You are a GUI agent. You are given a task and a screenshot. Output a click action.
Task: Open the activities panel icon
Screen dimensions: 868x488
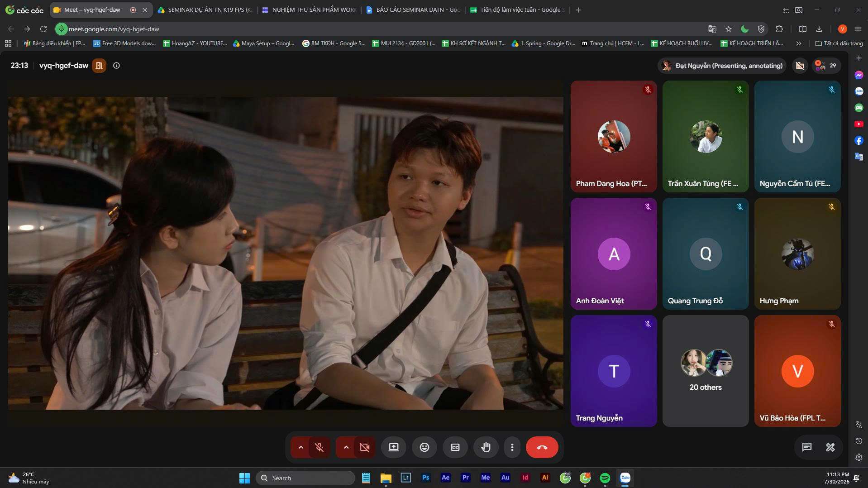click(x=830, y=447)
